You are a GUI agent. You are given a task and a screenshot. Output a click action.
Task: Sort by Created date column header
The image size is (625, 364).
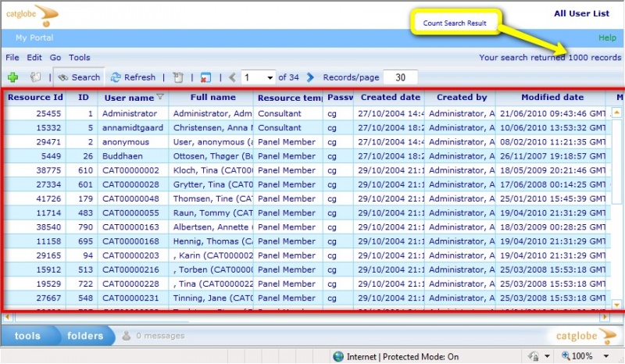(390, 98)
